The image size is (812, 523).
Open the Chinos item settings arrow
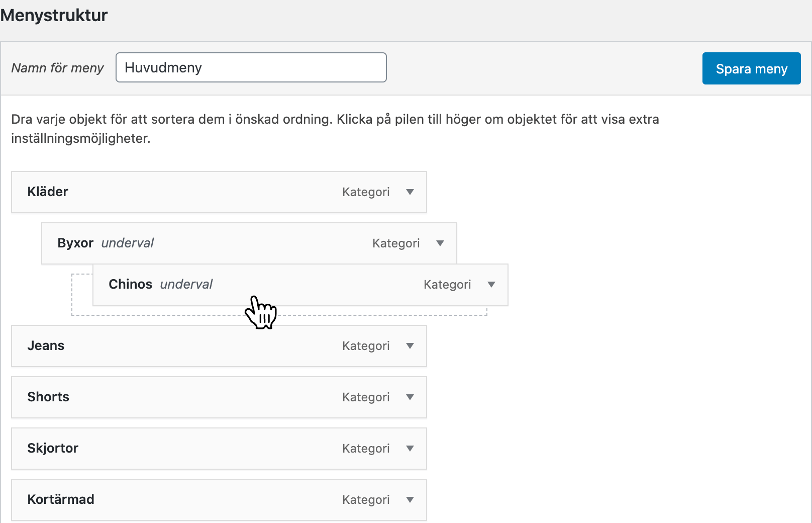pyautogui.click(x=491, y=285)
